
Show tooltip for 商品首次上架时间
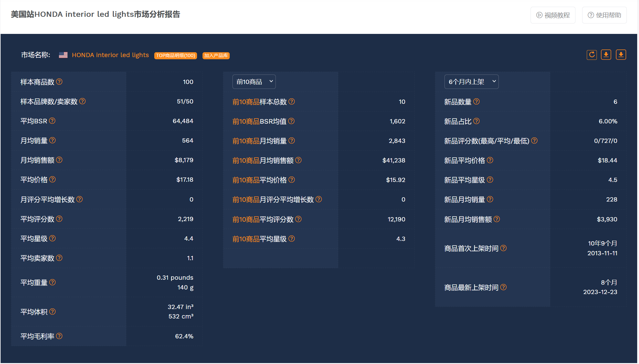pos(503,248)
